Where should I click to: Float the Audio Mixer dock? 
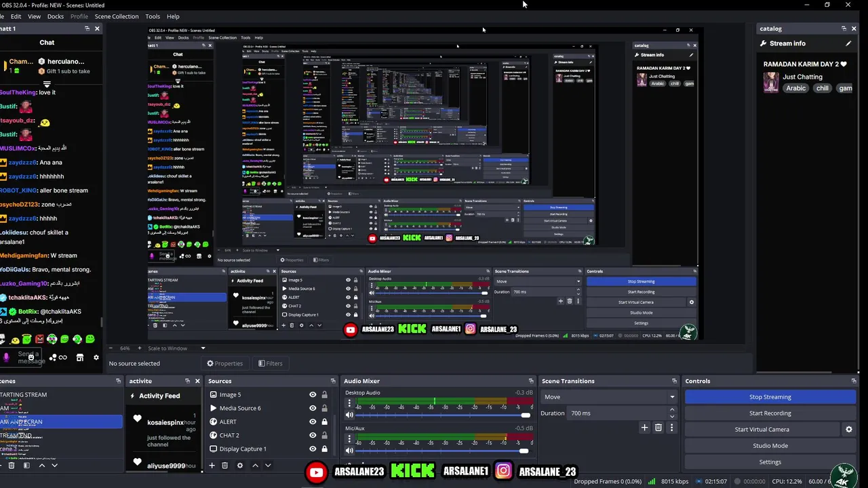click(531, 381)
